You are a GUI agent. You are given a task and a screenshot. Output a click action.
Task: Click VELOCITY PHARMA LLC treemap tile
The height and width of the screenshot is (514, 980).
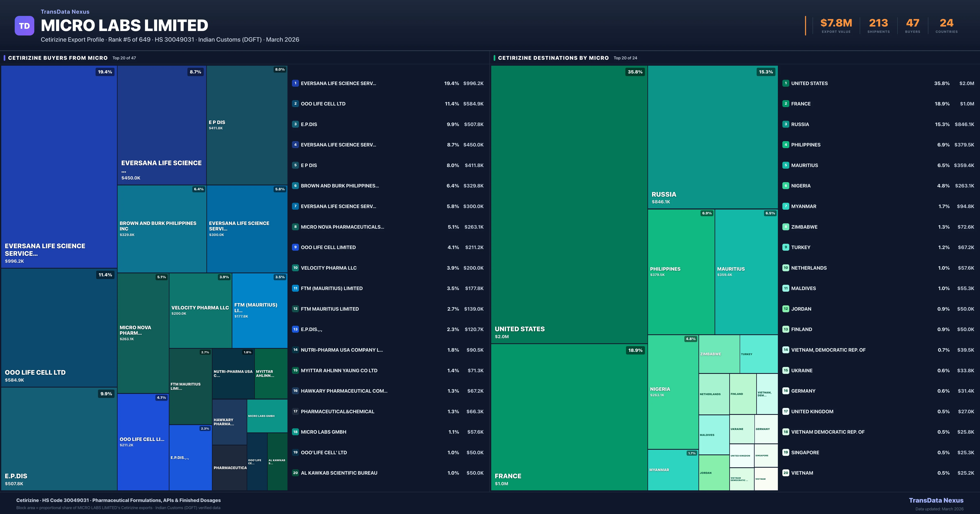(200, 310)
